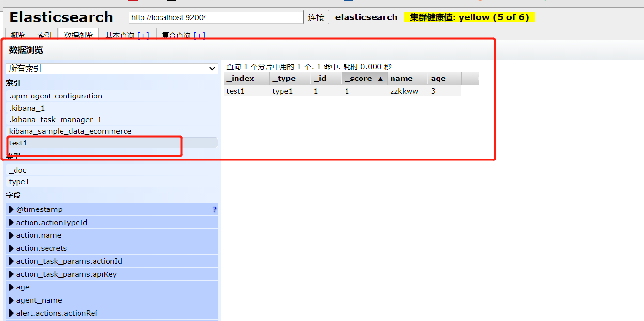Click the test1 cell in results row
Viewport: 644px width, 321px height.
pyautogui.click(x=247, y=91)
